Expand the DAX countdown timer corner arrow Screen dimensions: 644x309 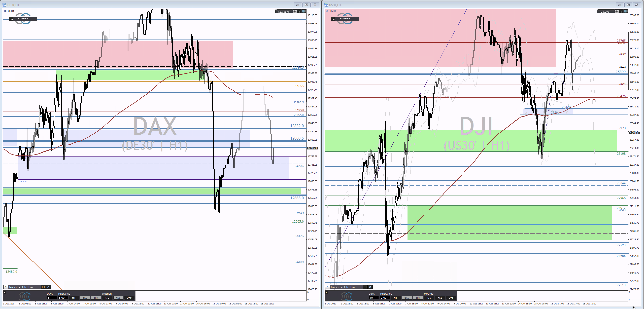point(11,19)
